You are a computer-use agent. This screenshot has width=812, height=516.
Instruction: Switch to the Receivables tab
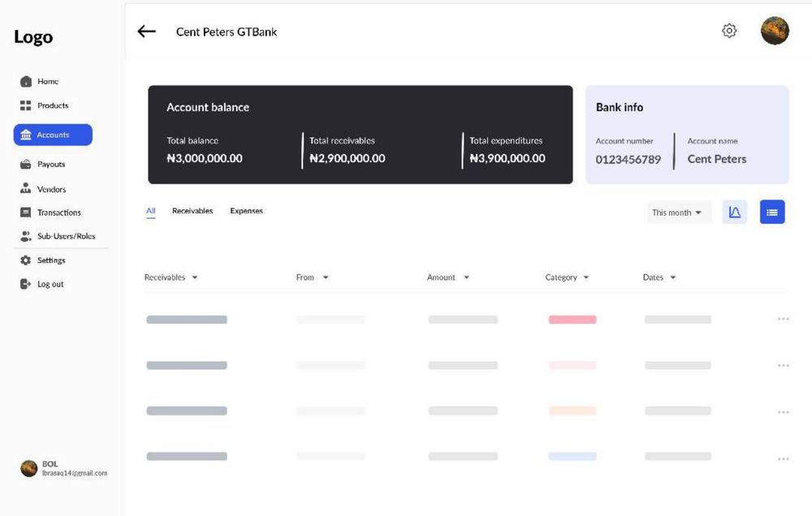(x=192, y=211)
